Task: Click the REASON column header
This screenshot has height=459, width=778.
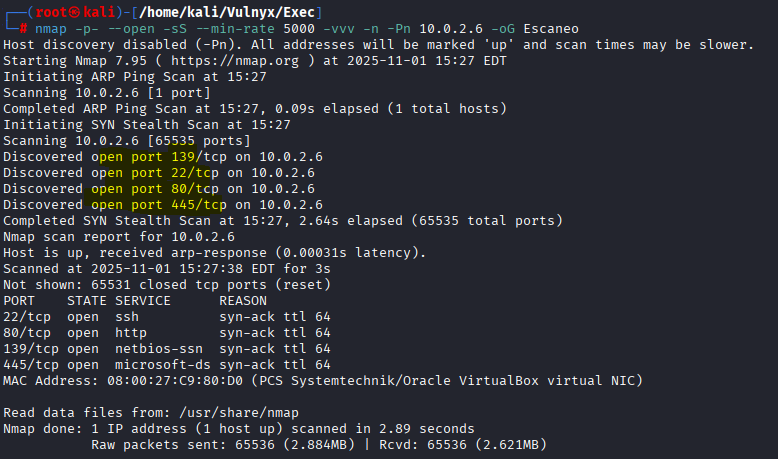Action: [244, 300]
